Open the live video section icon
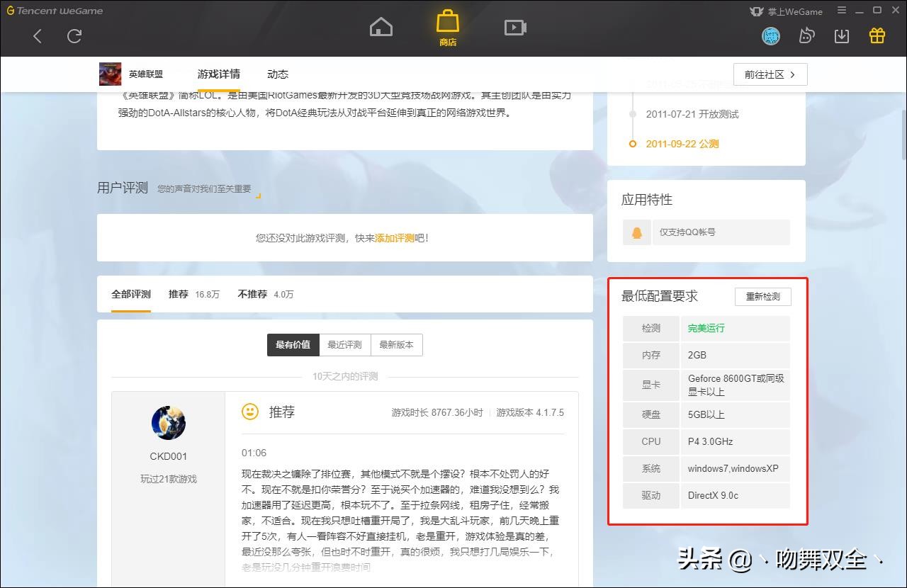Image resolution: width=907 pixels, height=588 pixels. click(x=515, y=28)
